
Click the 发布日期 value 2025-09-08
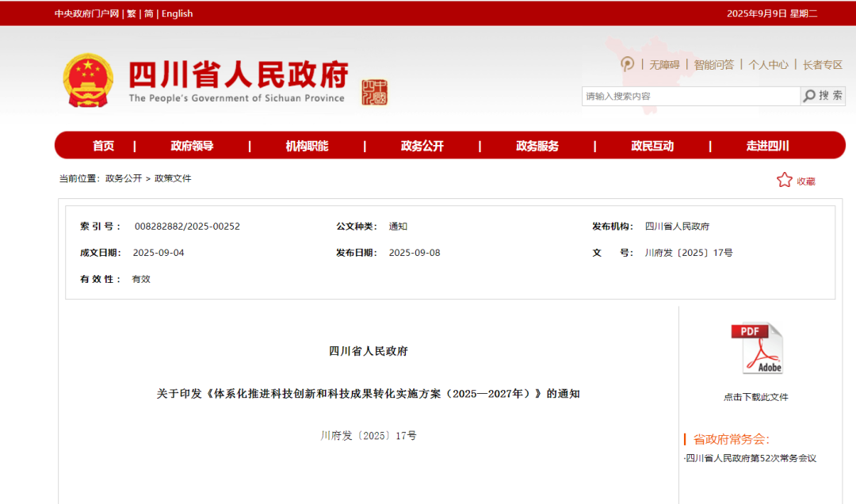tap(415, 253)
